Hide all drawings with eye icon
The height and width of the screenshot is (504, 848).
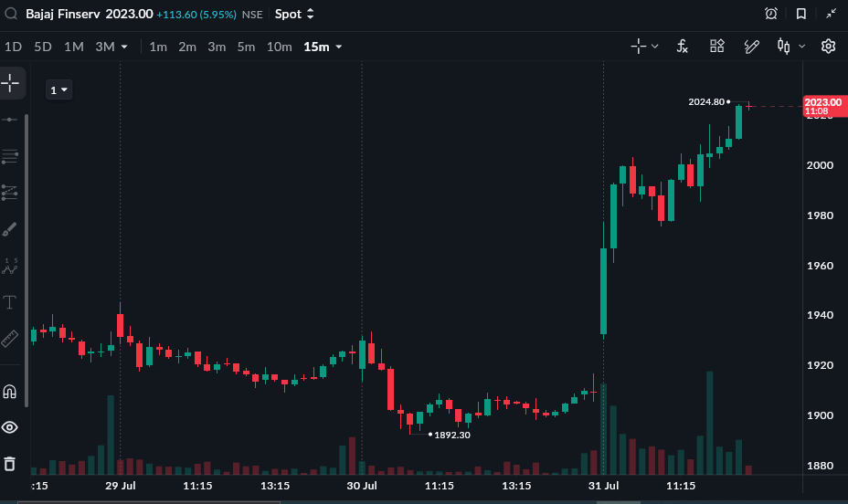[10, 427]
